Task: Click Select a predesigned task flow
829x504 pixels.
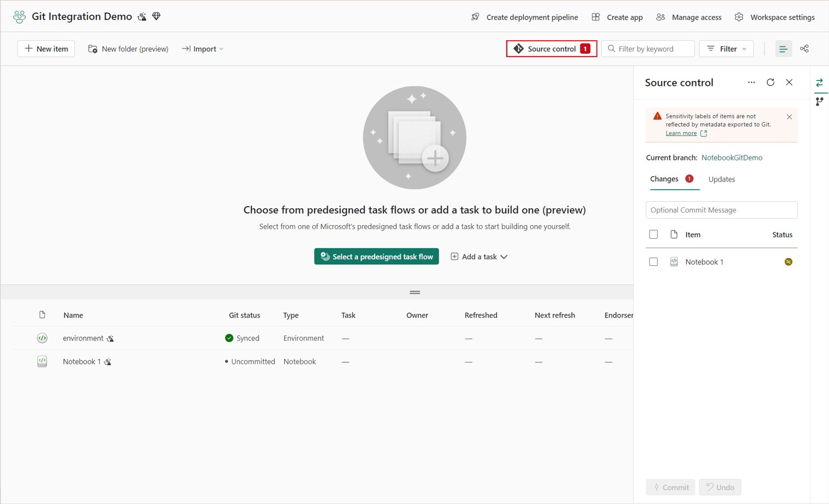Action: point(376,257)
